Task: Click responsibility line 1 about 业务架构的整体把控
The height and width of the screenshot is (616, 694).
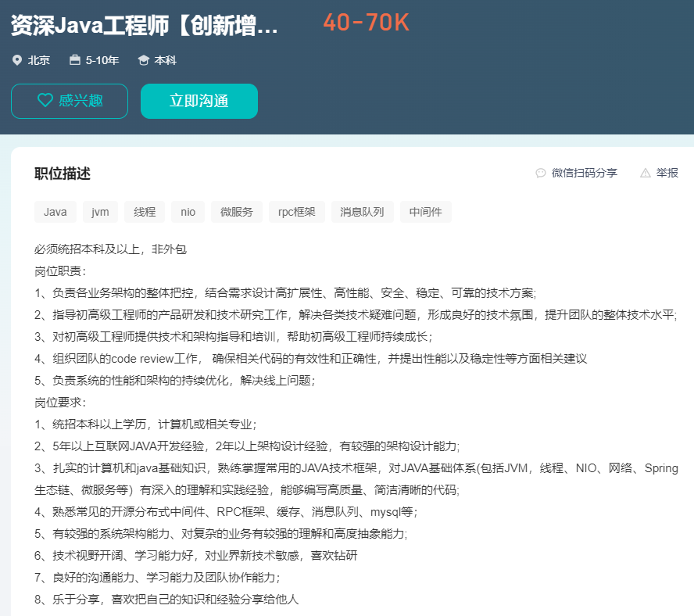Action: pyautogui.click(x=285, y=292)
